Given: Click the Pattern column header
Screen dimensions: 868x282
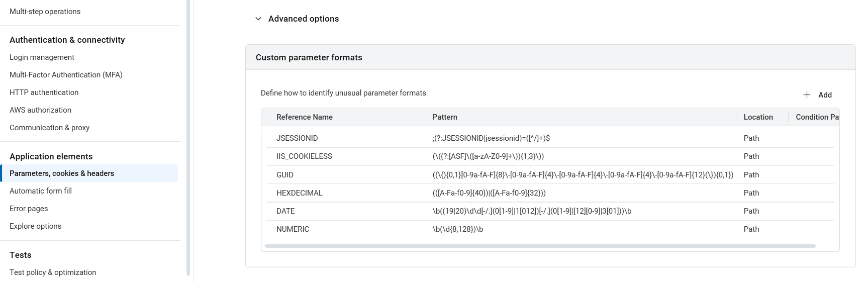Looking at the screenshot, I should pyautogui.click(x=445, y=117).
